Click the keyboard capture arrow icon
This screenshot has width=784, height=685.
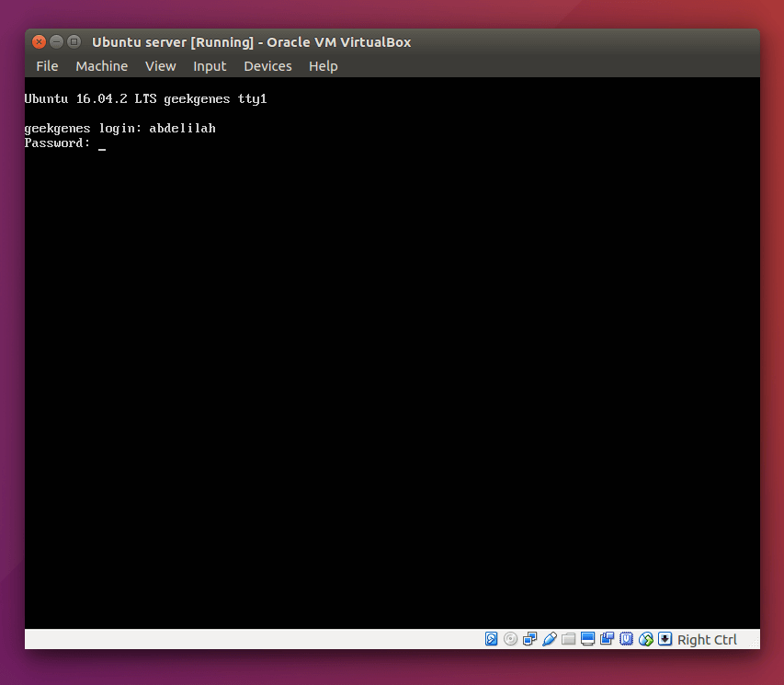665,639
